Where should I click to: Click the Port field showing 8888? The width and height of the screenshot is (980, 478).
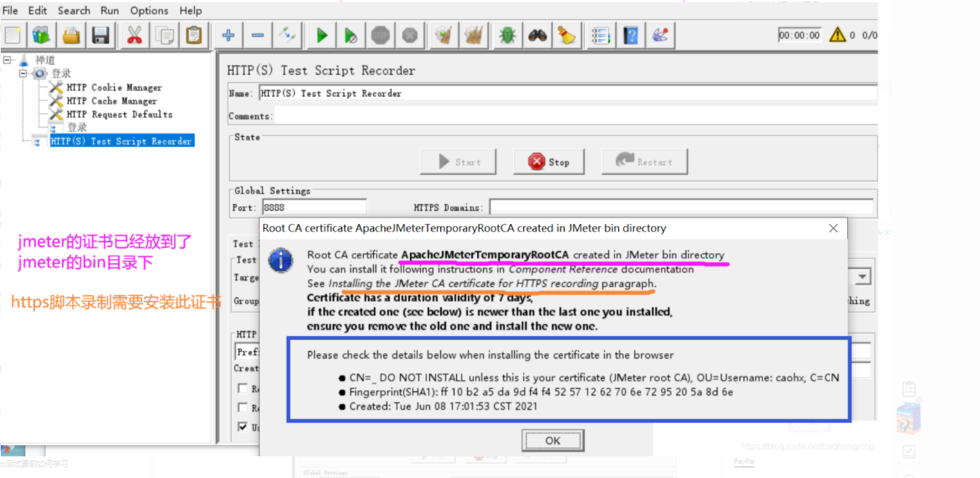313,207
